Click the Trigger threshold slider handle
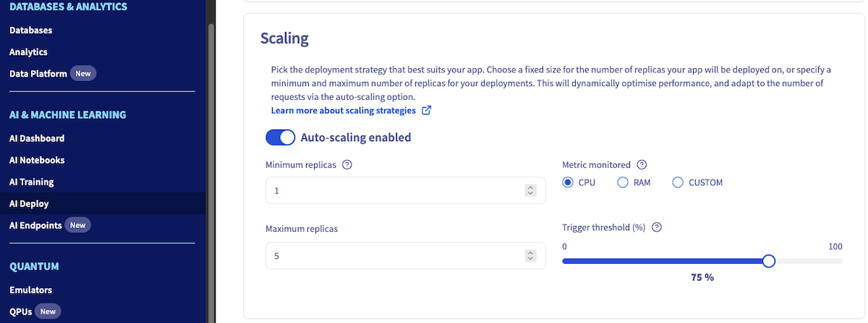 click(769, 261)
